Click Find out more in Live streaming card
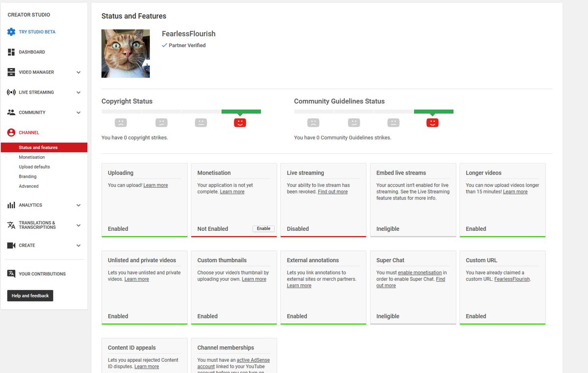The height and width of the screenshot is (373, 588). pyautogui.click(x=333, y=192)
